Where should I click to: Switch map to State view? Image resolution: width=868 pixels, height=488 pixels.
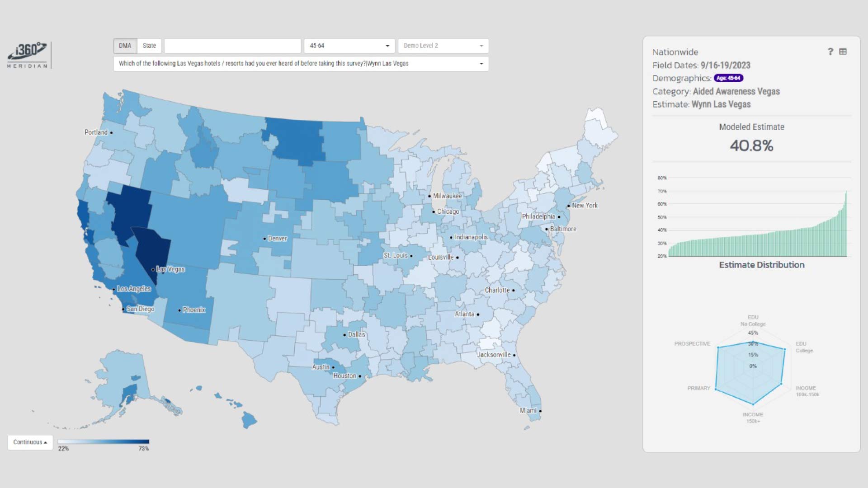tap(149, 46)
